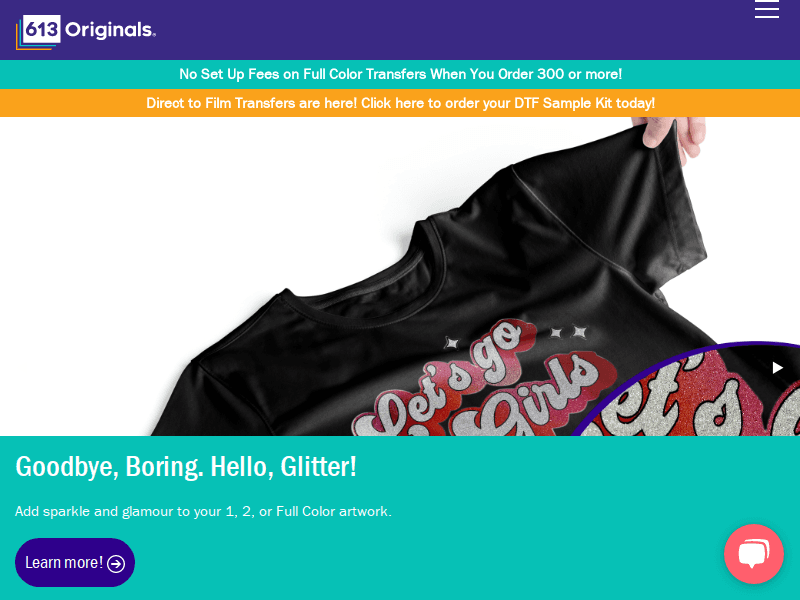
Task: Click the Originals wordmark text
Action: click(x=109, y=30)
